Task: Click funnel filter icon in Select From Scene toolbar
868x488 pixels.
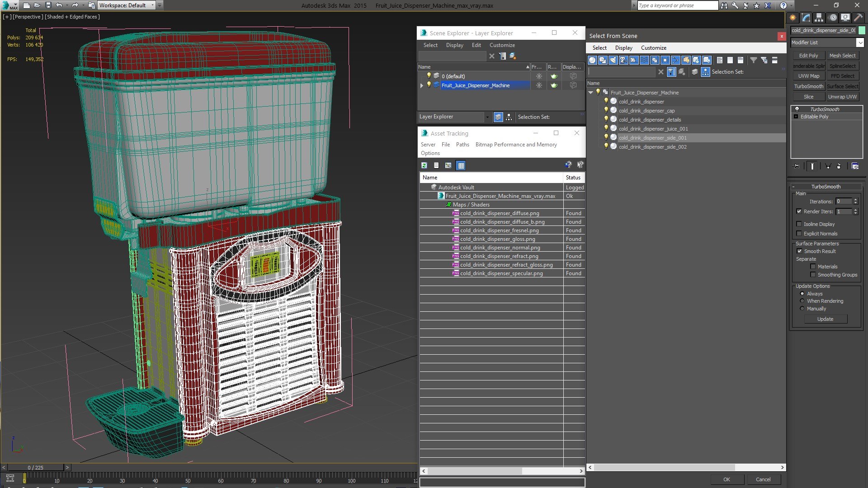Action: pyautogui.click(x=754, y=60)
